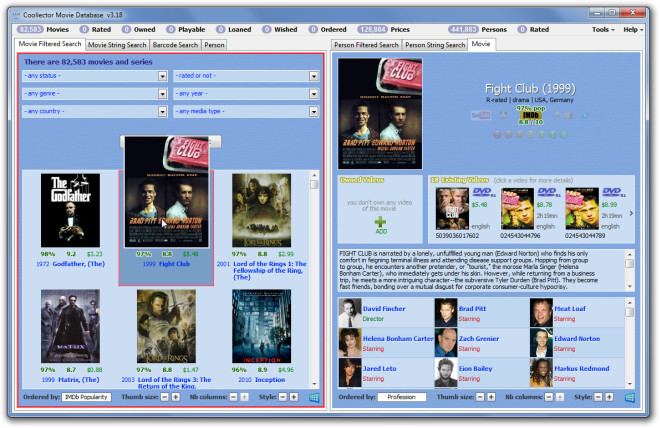The width and height of the screenshot is (660, 428).
Task: Rate the movie with the green best-face icon
Action: 564,134
